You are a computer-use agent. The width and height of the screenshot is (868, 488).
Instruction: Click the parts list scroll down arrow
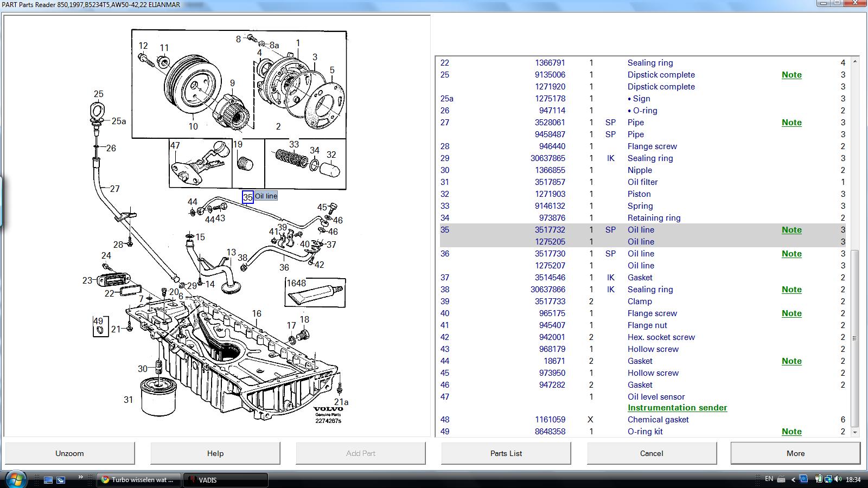(855, 432)
